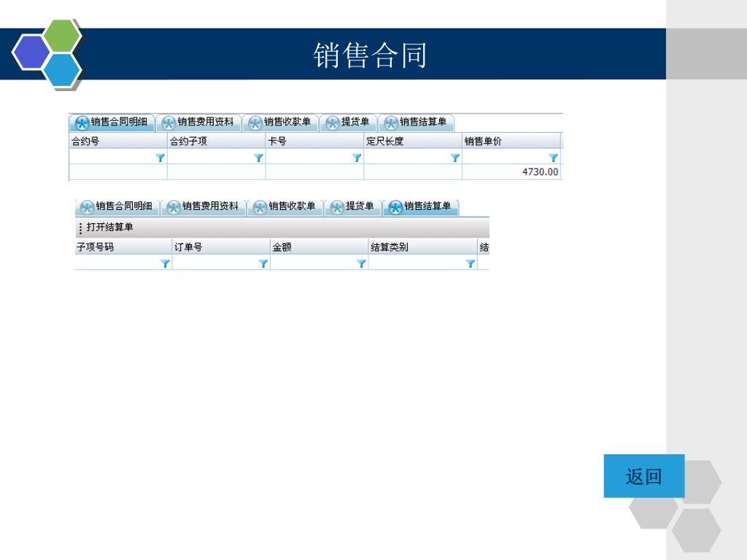The image size is (747, 560).
Task: Sort by 卡号 column header
Action: click(x=314, y=141)
